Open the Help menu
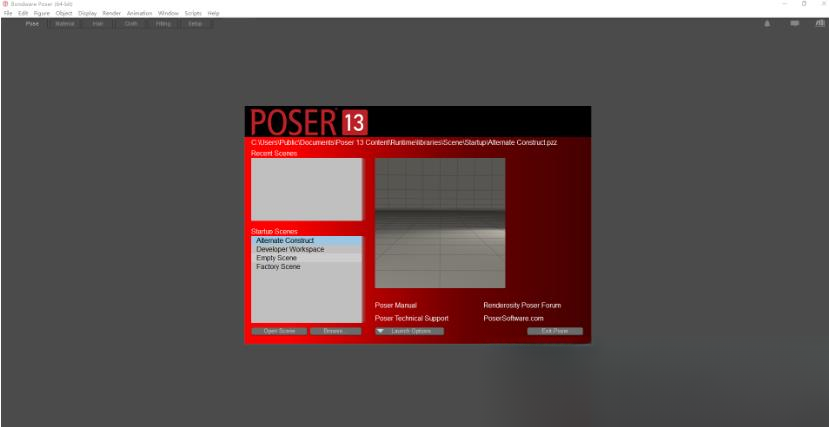 point(213,13)
